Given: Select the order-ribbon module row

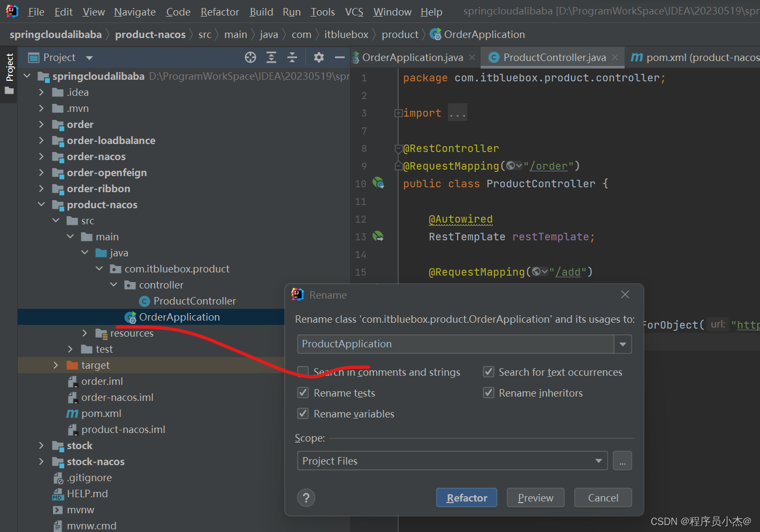Looking at the screenshot, I should pos(98,188).
